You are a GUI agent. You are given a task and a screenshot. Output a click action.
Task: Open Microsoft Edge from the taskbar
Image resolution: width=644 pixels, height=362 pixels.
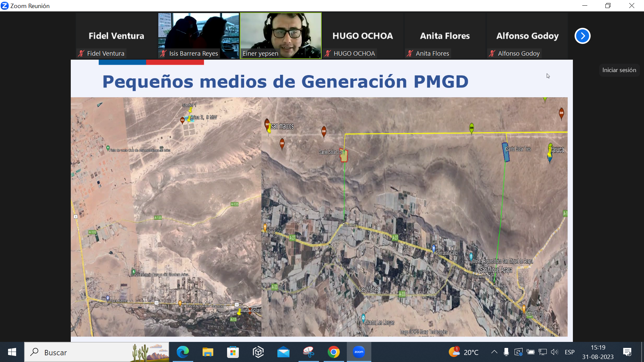[183, 352]
